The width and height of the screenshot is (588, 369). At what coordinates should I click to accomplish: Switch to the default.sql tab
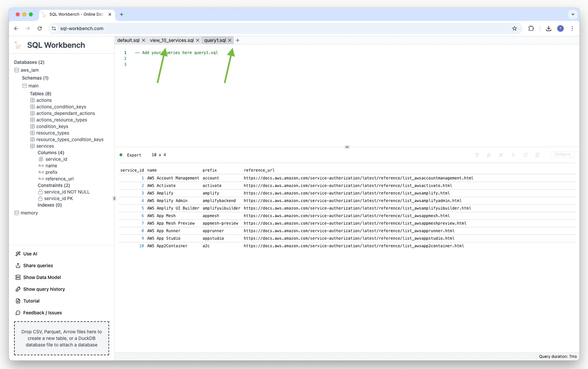tap(128, 40)
